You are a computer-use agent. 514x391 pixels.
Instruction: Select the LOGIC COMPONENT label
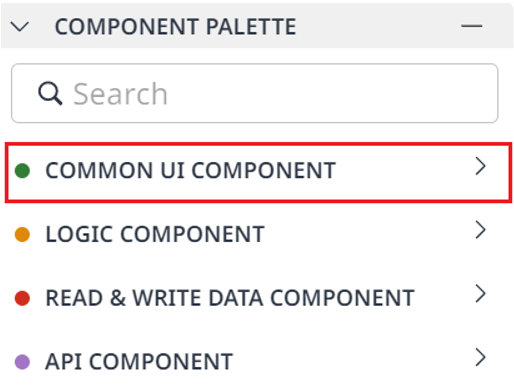coord(155,234)
